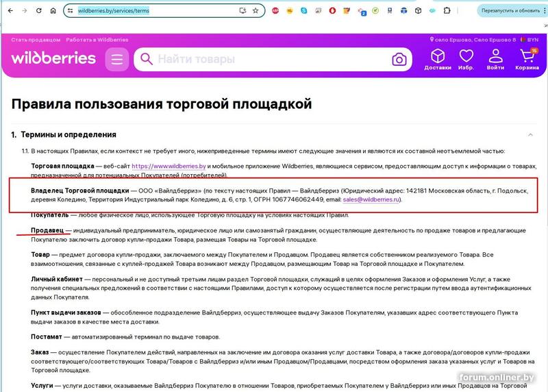Click the term Пункт выдачи заказов
The height and width of the screenshot is (392, 548).
click(66, 313)
